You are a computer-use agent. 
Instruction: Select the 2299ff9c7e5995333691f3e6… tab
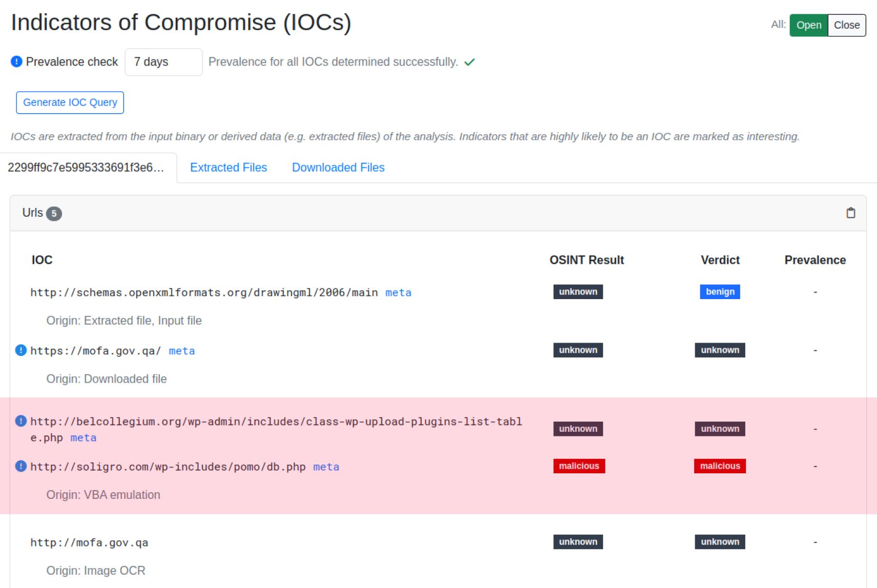[x=86, y=167]
